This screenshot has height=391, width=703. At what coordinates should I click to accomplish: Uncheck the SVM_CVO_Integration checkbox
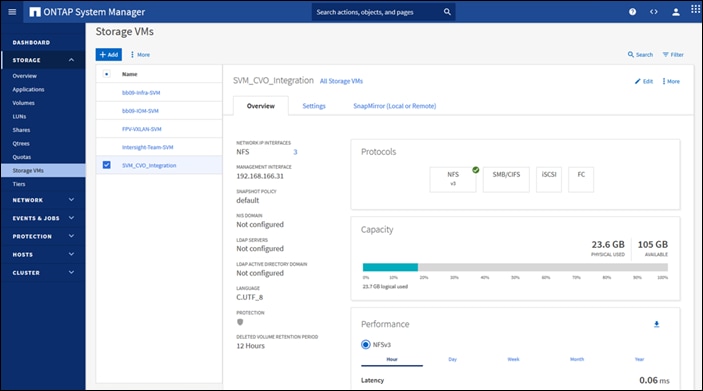106,165
